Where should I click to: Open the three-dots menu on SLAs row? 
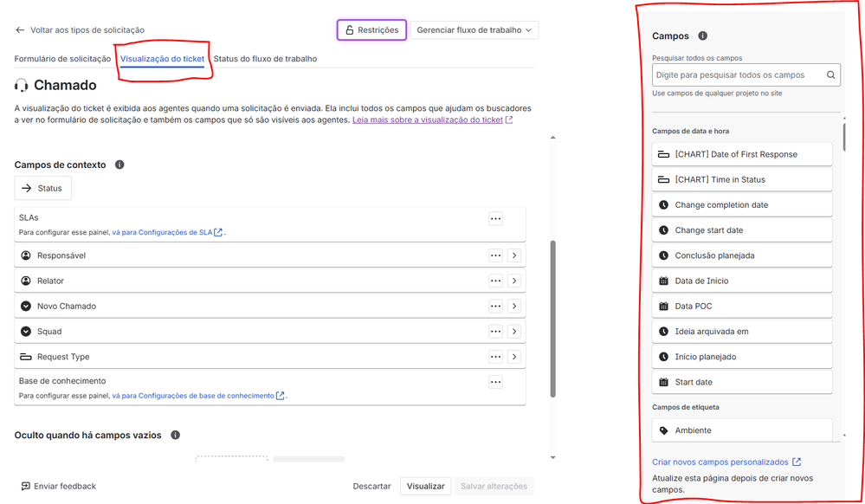pyautogui.click(x=495, y=218)
